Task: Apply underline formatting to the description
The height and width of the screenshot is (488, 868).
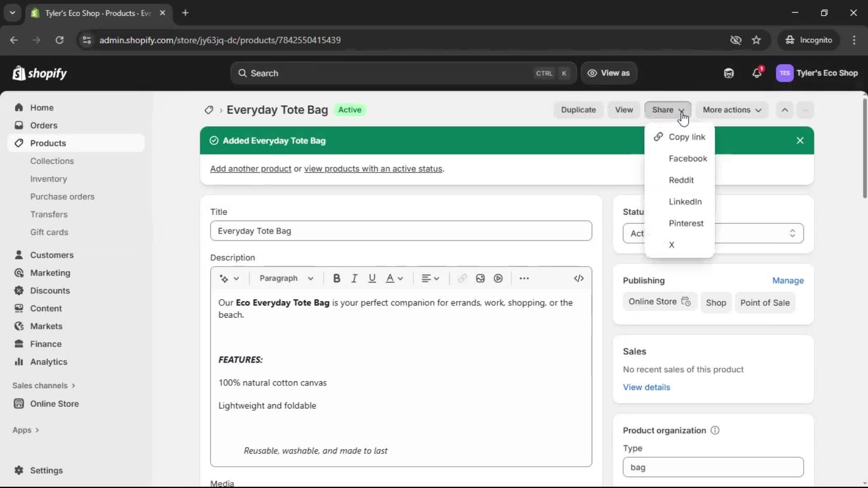Action: (372, 278)
